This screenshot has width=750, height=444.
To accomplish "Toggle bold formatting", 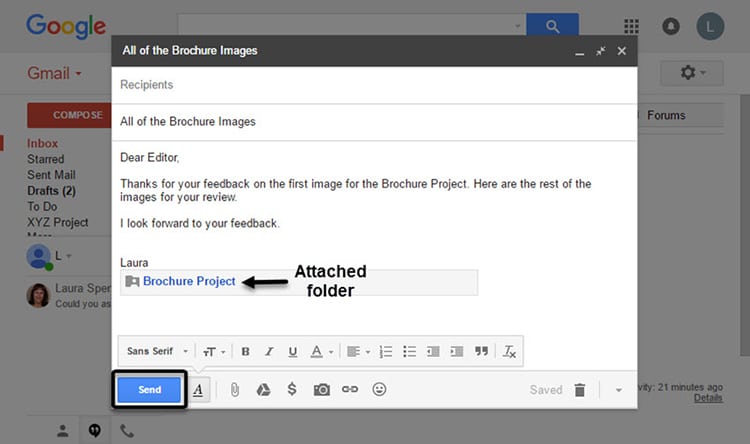I will (245, 352).
